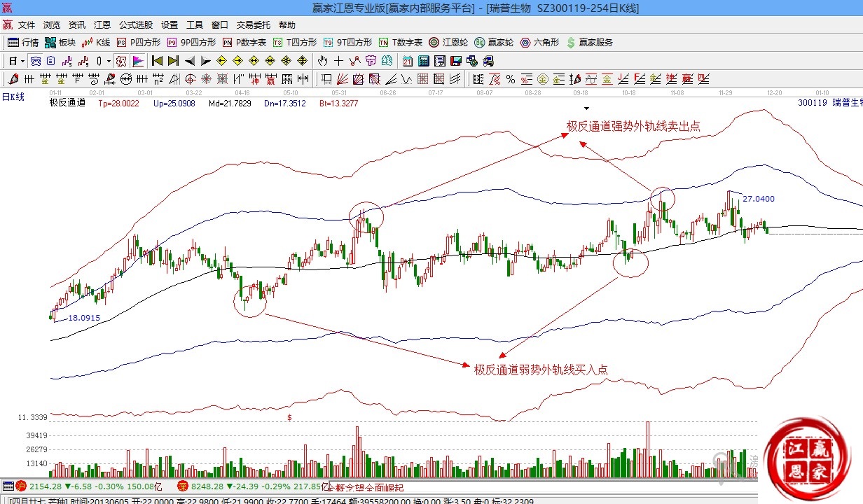863x504 pixels.
Task: Toggle the highlighted flag chart button
Action: point(137,61)
